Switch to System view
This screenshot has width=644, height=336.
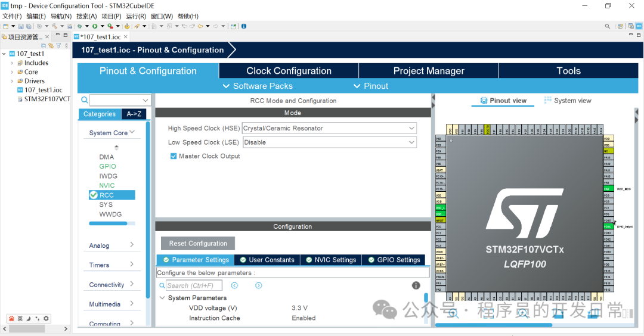(568, 101)
